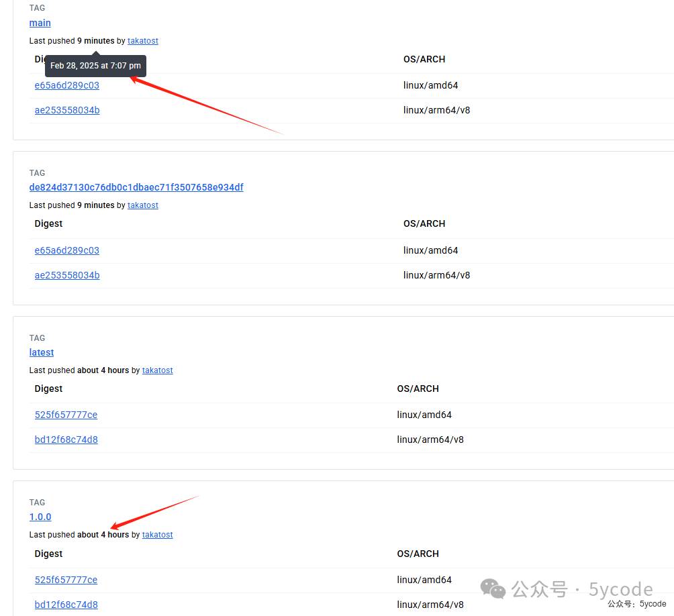The height and width of the screenshot is (616, 674).
Task: Open takatost profile link under main tag
Action: [x=143, y=41]
